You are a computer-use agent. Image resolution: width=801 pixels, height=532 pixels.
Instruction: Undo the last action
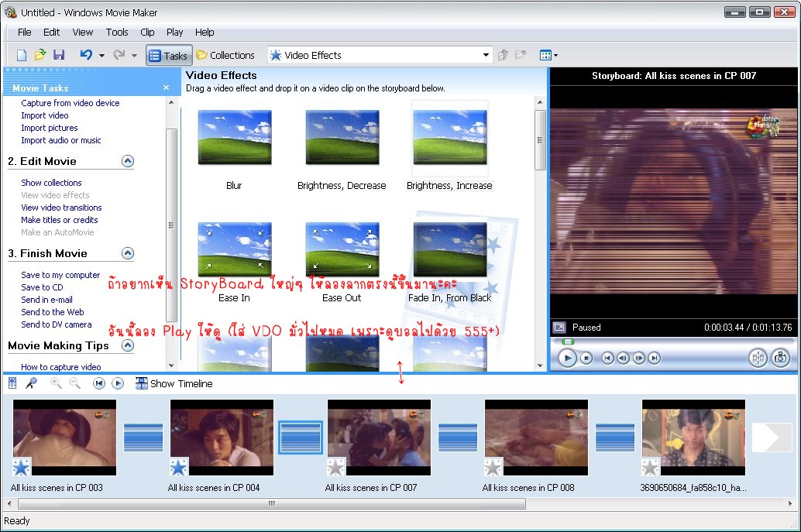point(86,55)
